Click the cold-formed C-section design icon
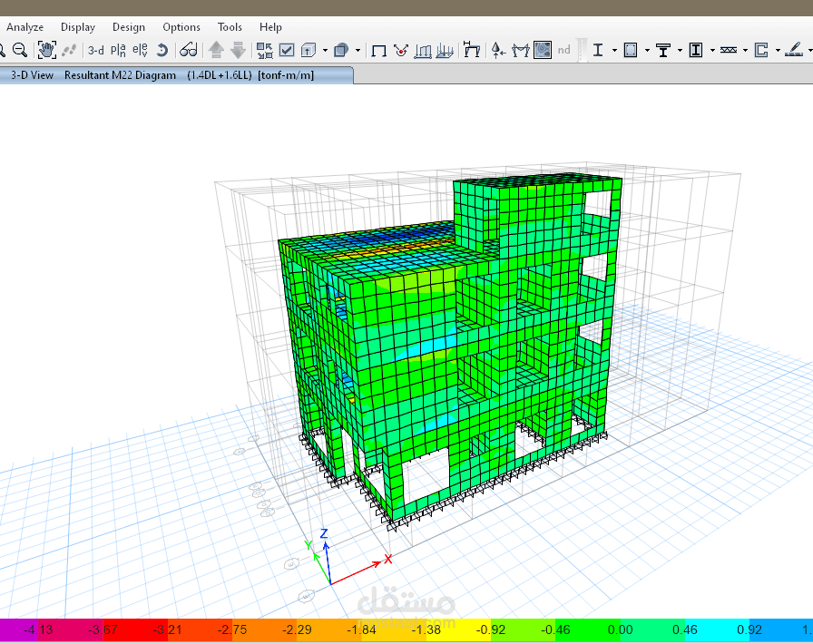Image resolution: width=813 pixels, height=644 pixels. coord(761,50)
